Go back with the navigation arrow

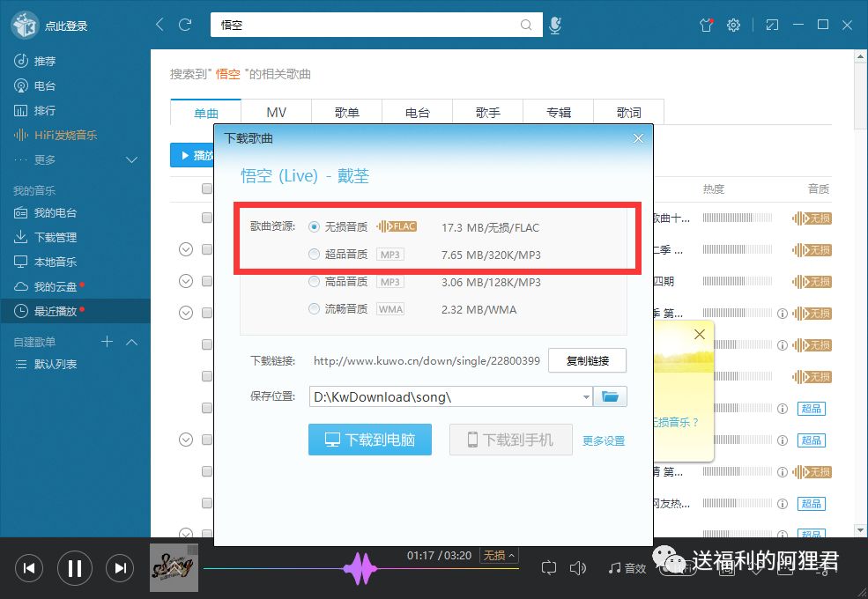(x=160, y=25)
